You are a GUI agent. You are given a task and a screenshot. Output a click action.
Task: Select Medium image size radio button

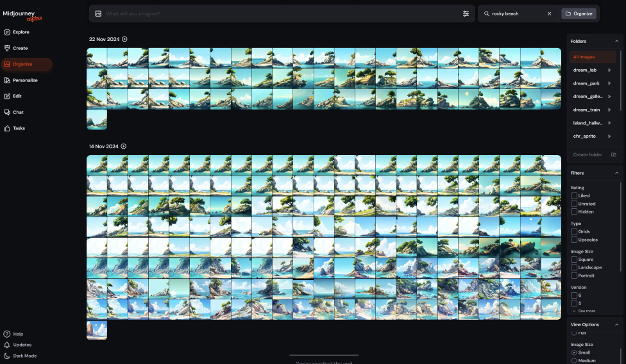(574, 360)
